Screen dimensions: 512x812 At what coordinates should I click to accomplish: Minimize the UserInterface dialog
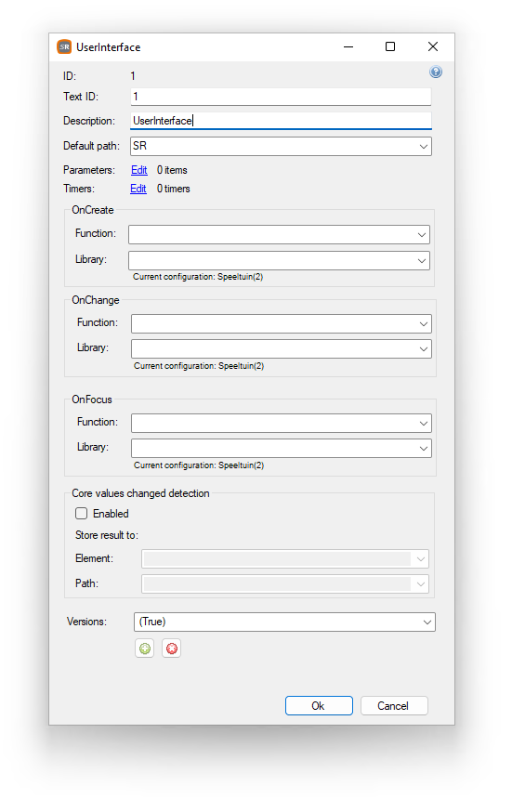(x=348, y=46)
